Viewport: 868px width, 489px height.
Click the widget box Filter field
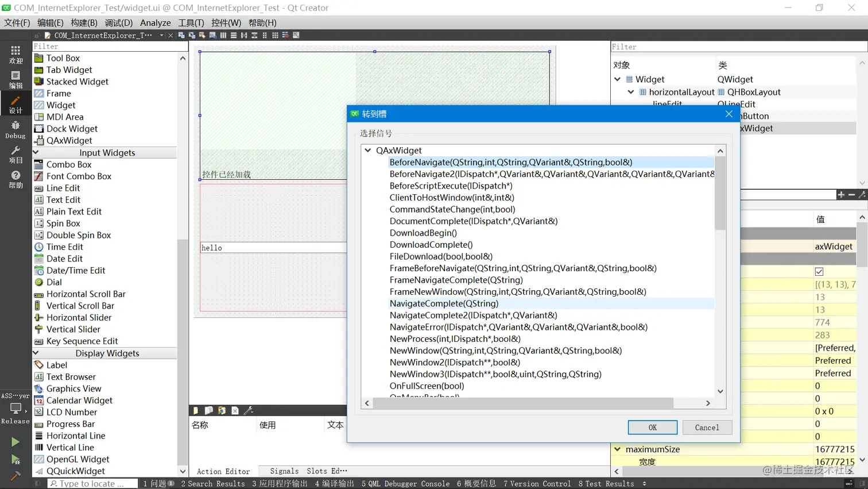pyautogui.click(x=109, y=47)
